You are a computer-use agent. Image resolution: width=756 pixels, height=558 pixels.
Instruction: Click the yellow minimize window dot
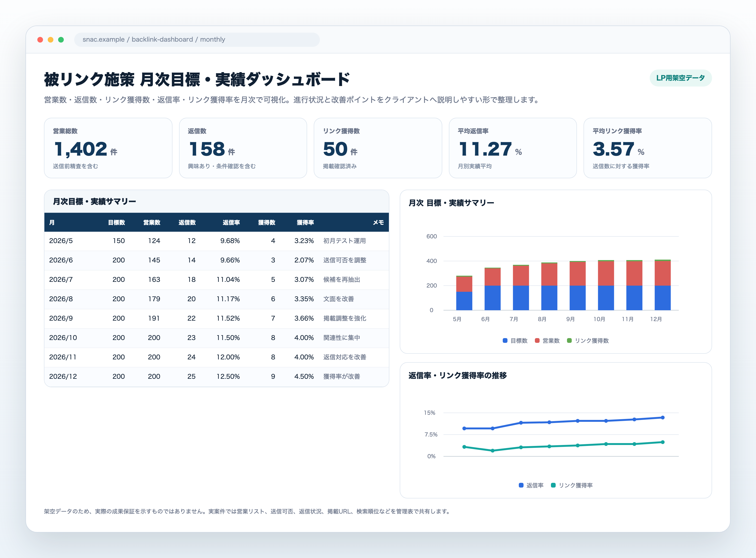(x=51, y=39)
